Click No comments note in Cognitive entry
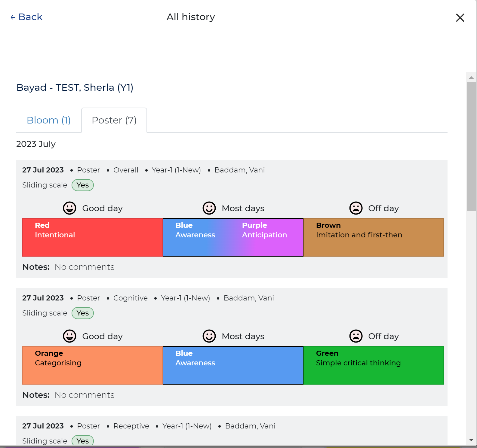This screenshot has height=448, width=477. click(x=85, y=395)
